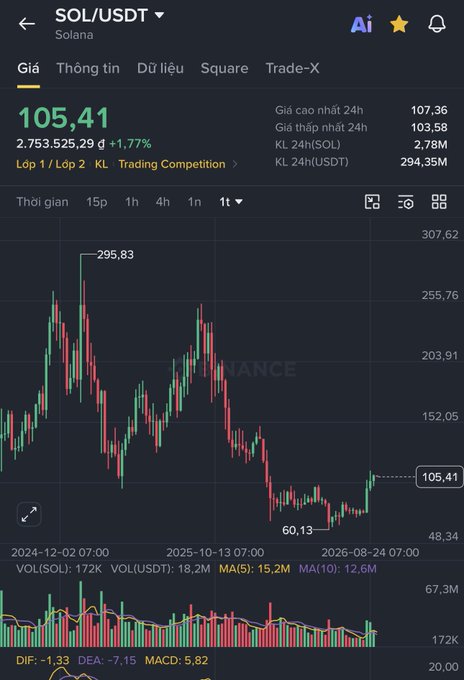Tap the KL 24h(USDT) value 294,35M
Screen dimensions: 464x680
[x=424, y=162]
